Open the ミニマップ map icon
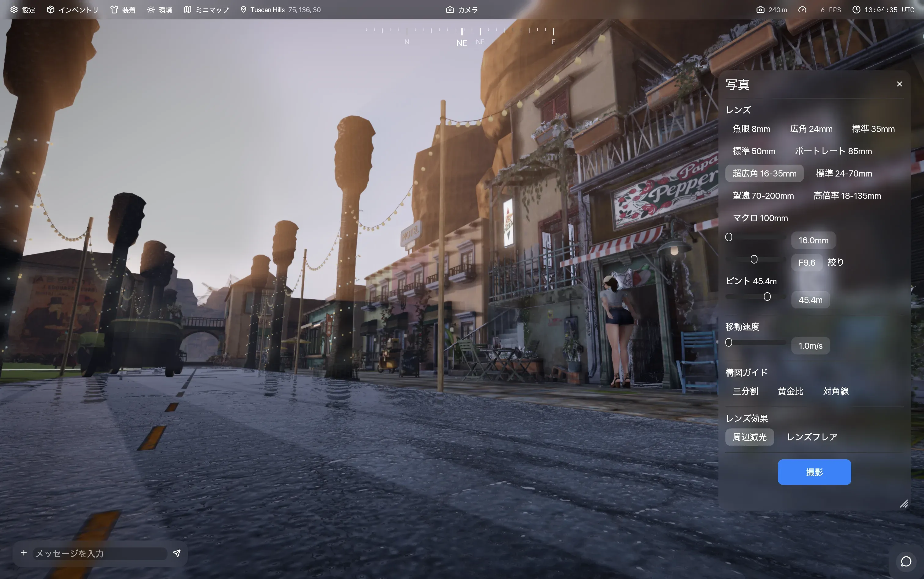Screen dimensions: 924x579 click(x=187, y=9)
